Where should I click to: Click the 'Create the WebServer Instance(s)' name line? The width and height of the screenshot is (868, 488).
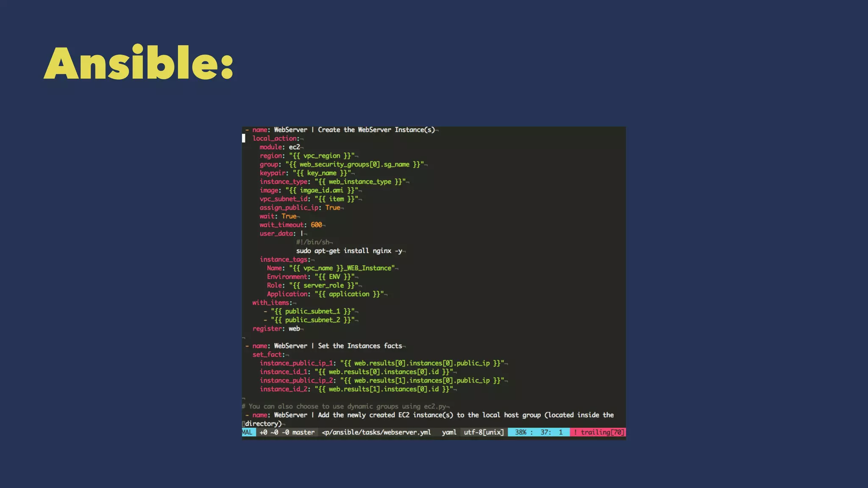point(341,130)
